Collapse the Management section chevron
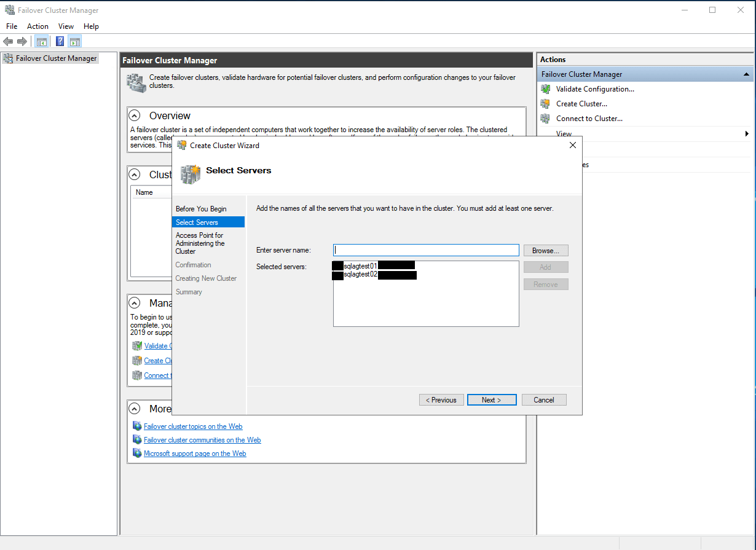This screenshot has height=550, width=756. (x=135, y=303)
